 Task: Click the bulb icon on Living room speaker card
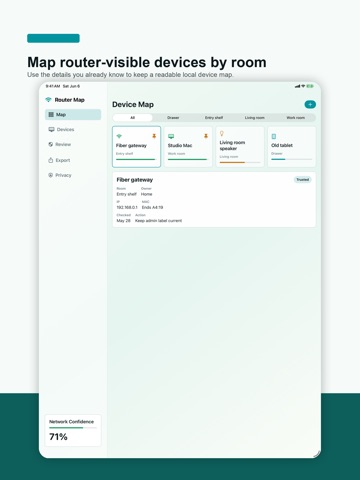[222, 134]
